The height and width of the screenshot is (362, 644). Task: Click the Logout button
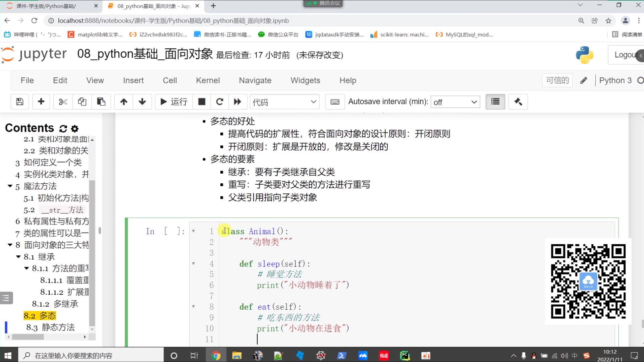625,55
